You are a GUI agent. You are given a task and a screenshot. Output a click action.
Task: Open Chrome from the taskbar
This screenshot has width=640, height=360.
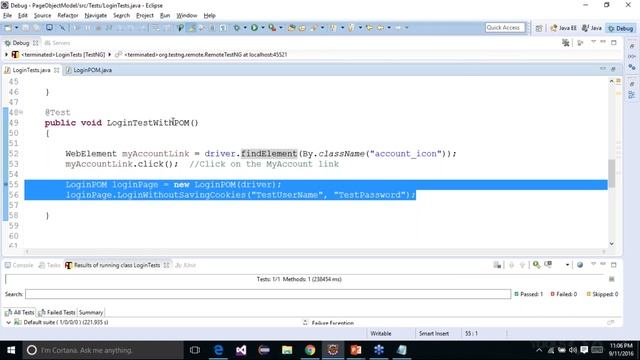pyautogui.click(x=310, y=350)
